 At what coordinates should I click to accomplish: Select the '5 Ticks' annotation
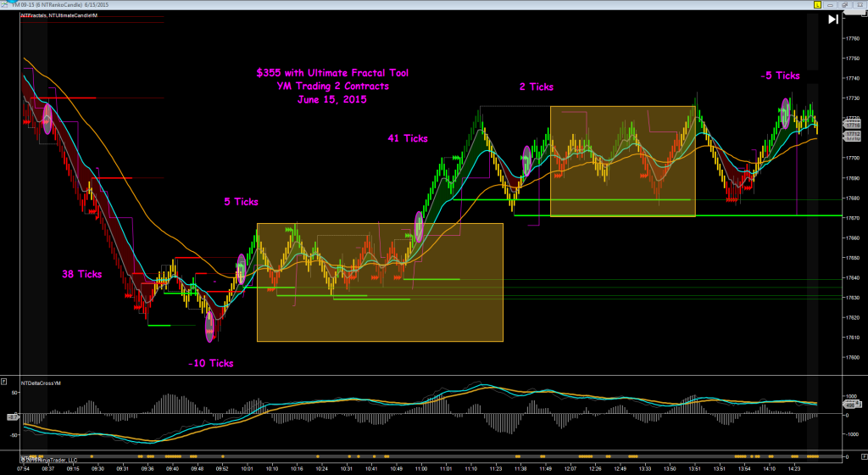coord(241,202)
